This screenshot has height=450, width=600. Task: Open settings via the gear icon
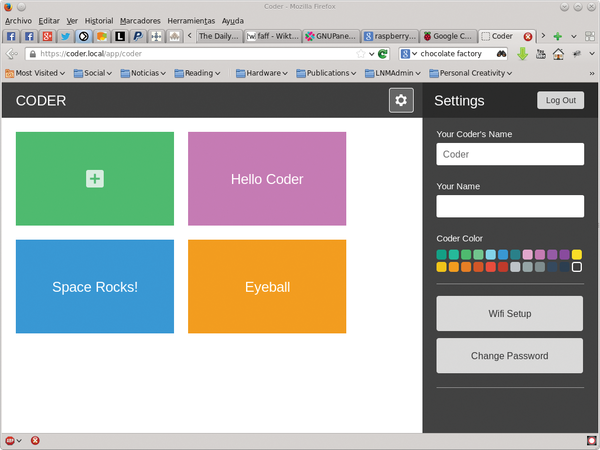click(401, 100)
